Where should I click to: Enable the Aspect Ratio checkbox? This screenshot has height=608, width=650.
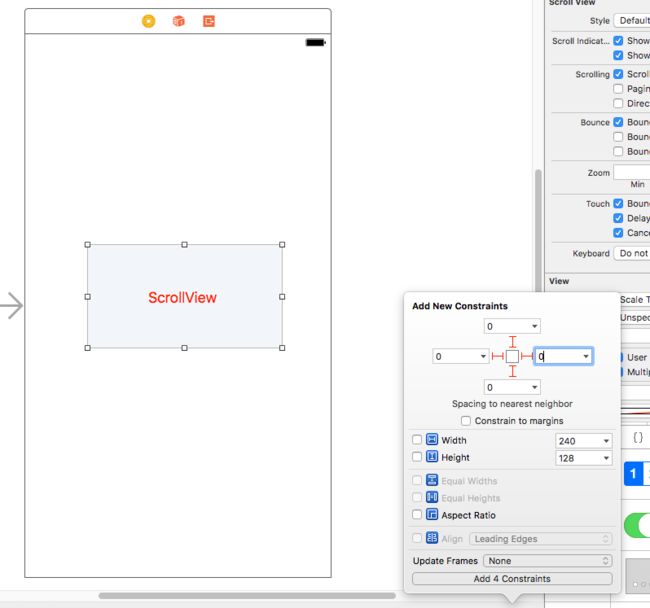click(x=417, y=514)
